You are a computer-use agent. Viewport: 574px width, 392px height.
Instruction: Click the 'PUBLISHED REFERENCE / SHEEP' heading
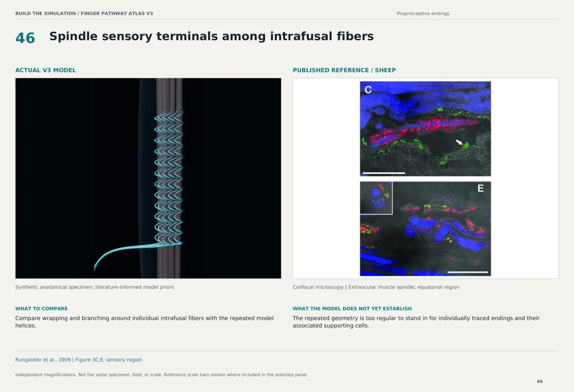click(x=344, y=71)
